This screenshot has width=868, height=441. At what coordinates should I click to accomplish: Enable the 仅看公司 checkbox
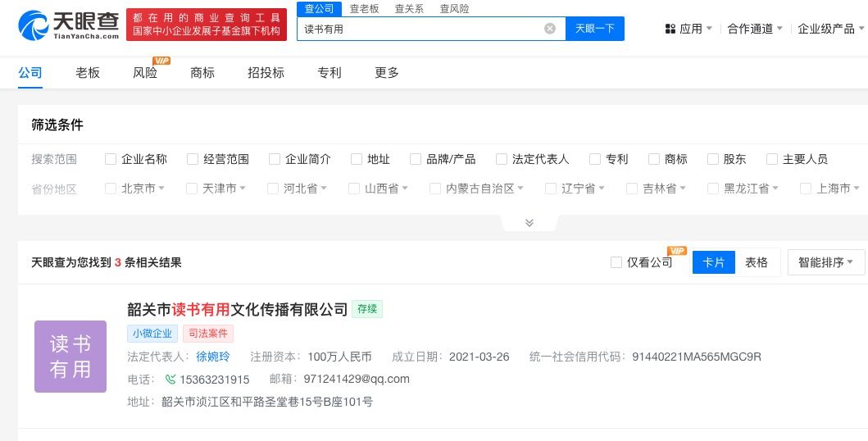point(616,262)
